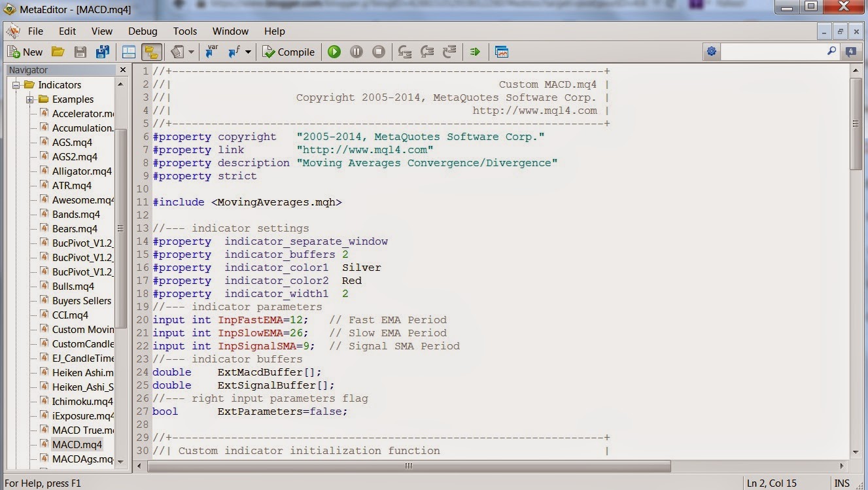Click the magnifier search icon

point(832,51)
